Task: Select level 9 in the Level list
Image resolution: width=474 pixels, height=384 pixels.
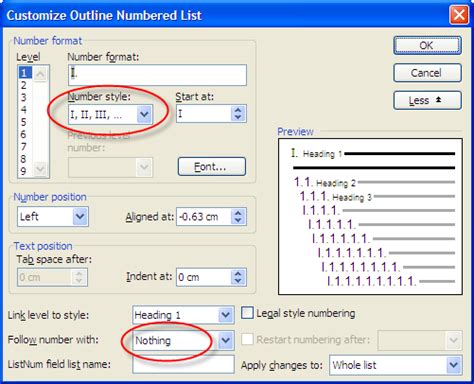Action: coord(24,171)
